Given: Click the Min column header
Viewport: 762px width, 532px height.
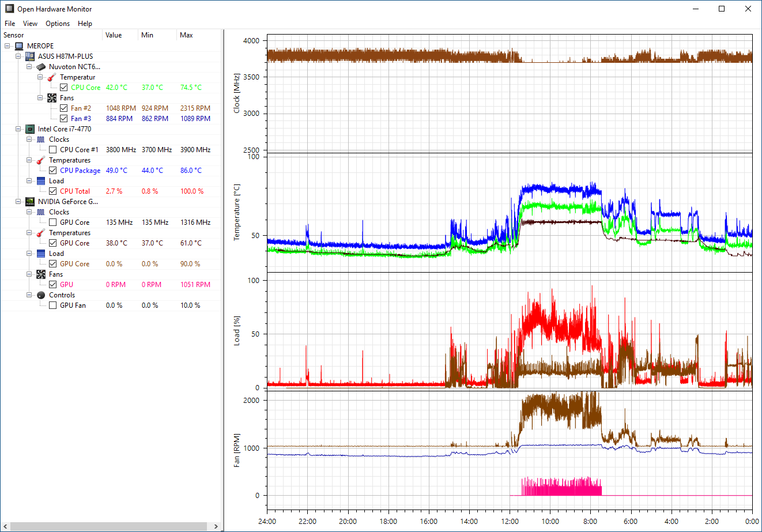Looking at the screenshot, I should tap(157, 35).
